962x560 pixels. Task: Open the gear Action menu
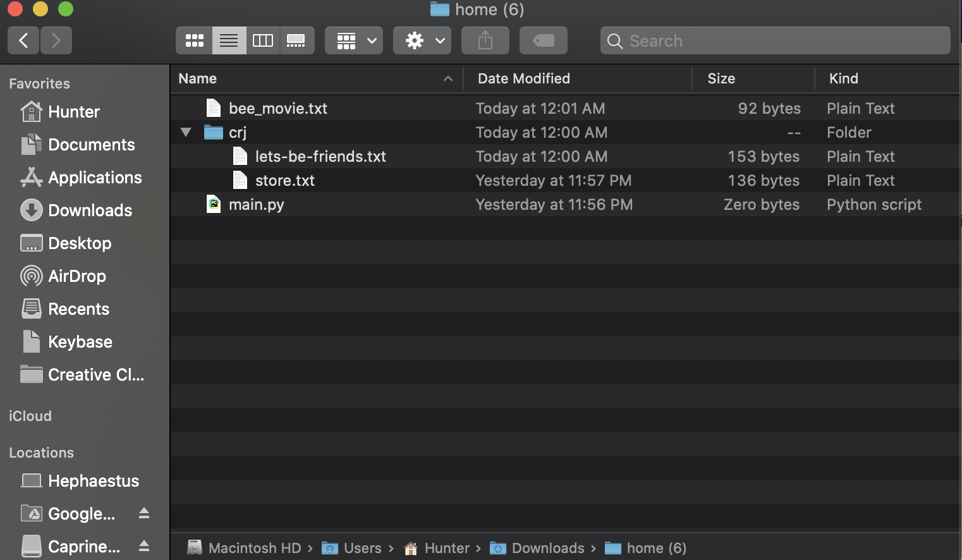[422, 41]
